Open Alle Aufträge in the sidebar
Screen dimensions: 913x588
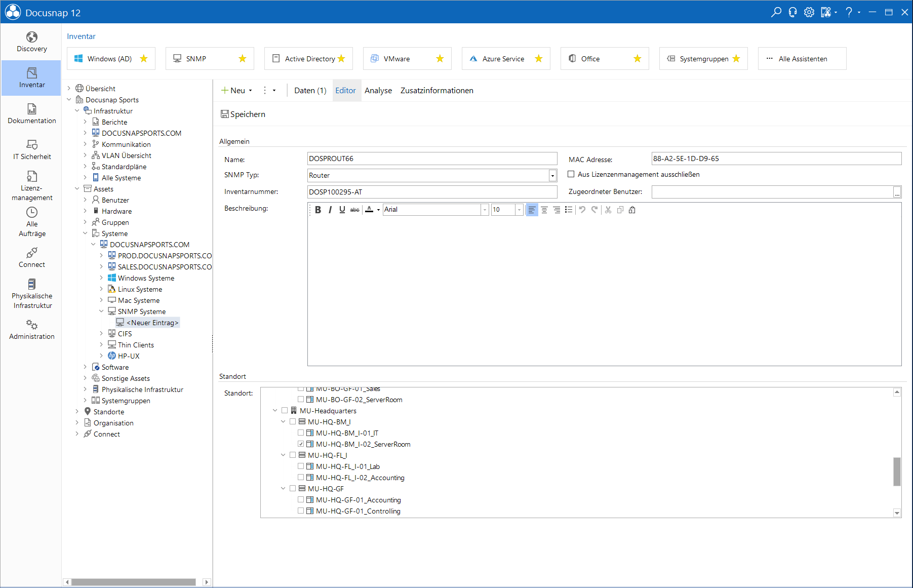click(x=31, y=222)
